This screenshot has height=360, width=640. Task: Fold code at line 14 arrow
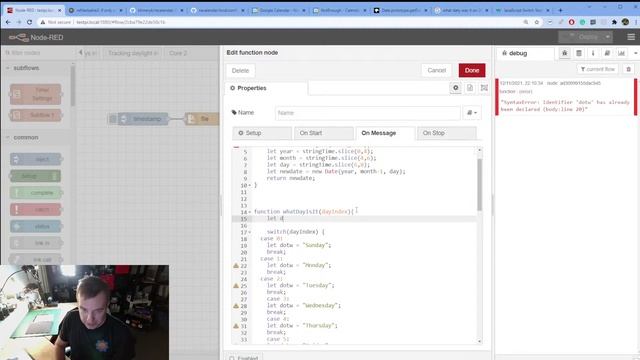click(250, 212)
